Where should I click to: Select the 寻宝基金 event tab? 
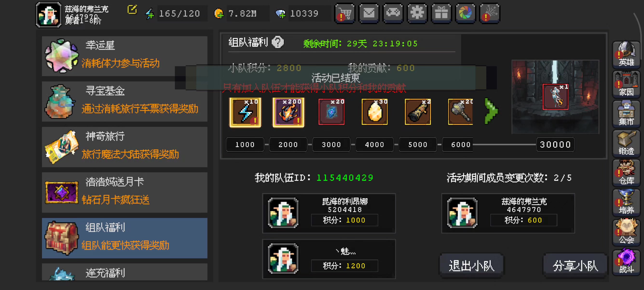tap(124, 101)
